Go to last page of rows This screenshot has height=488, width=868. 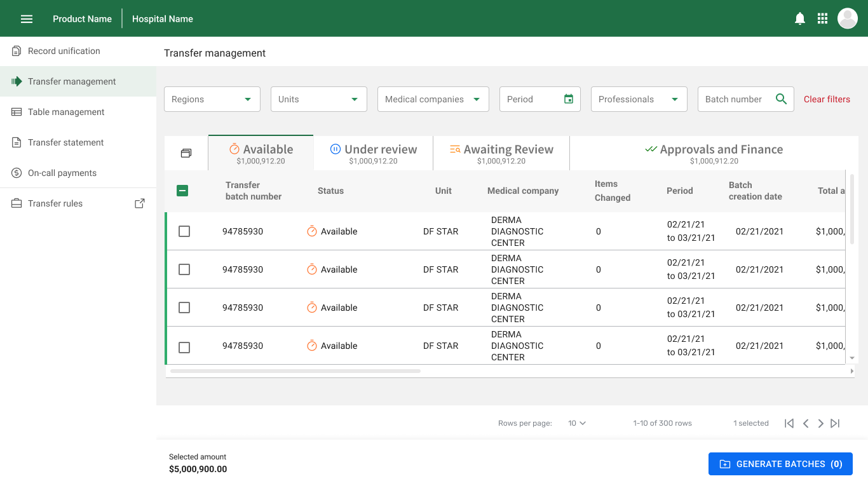pyautogui.click(x=835, y=423)
